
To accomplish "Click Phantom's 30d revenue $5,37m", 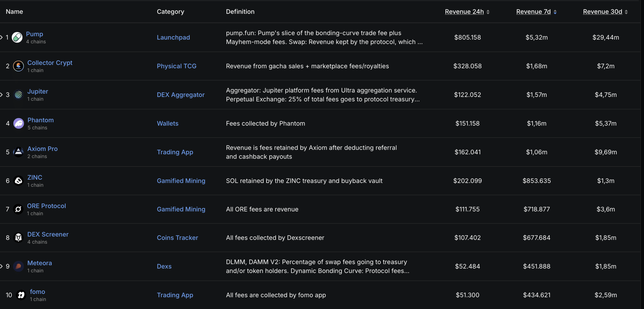I will (606, 124).
